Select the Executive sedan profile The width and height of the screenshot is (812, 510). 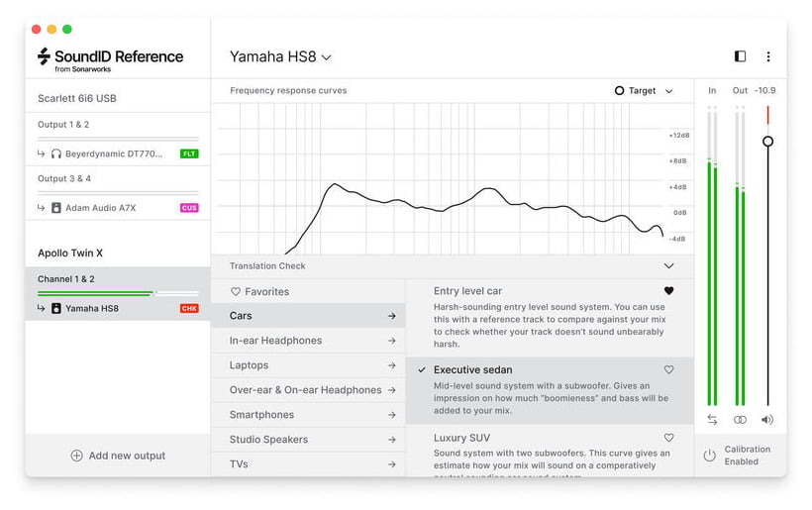pos(550,390)
